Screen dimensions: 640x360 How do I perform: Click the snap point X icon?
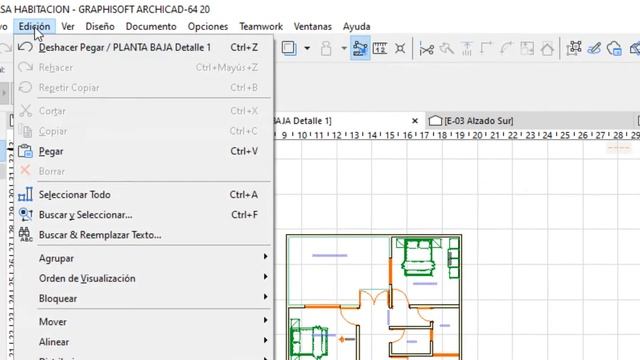point(400,49)
